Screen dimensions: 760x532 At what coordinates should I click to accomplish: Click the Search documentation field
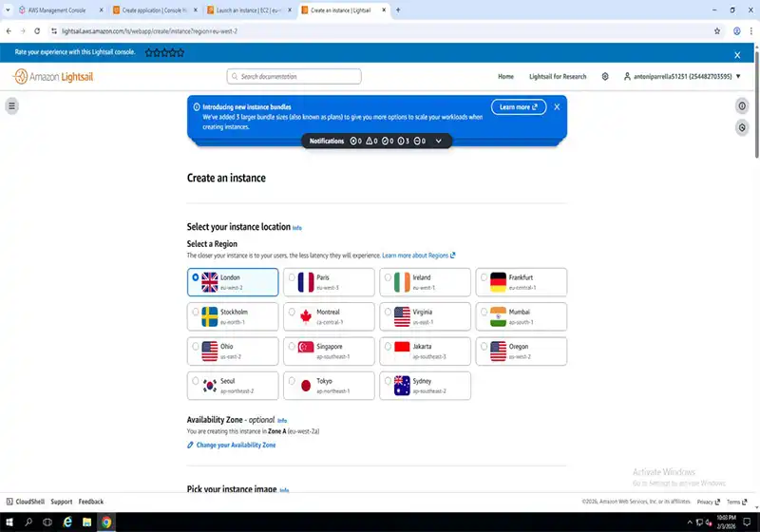[294, 77]
